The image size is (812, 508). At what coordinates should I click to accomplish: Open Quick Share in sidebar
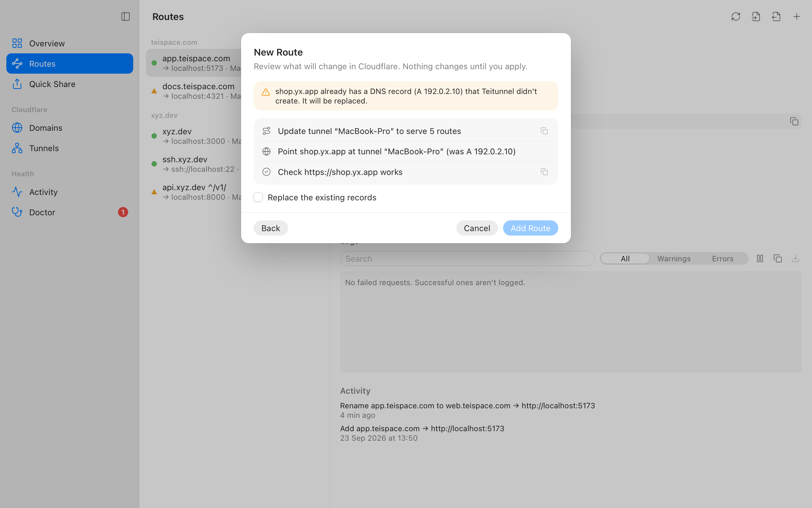70,84
